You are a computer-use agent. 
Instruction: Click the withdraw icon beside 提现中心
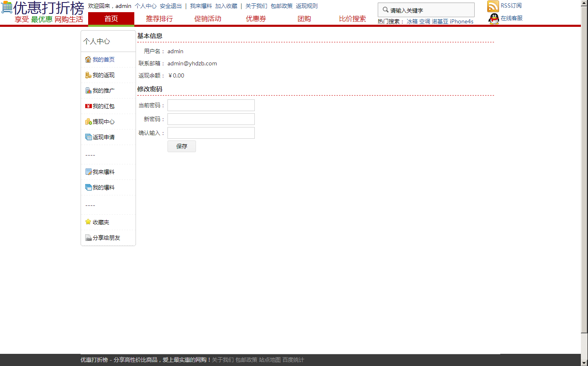tap(88, 122)
